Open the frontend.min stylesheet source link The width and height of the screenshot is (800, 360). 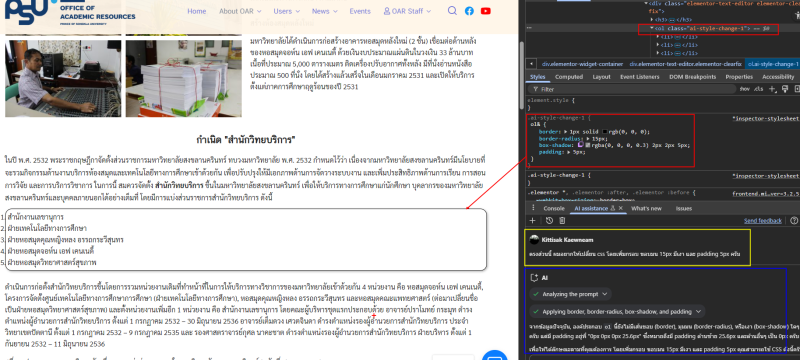(x=765, y=194)
